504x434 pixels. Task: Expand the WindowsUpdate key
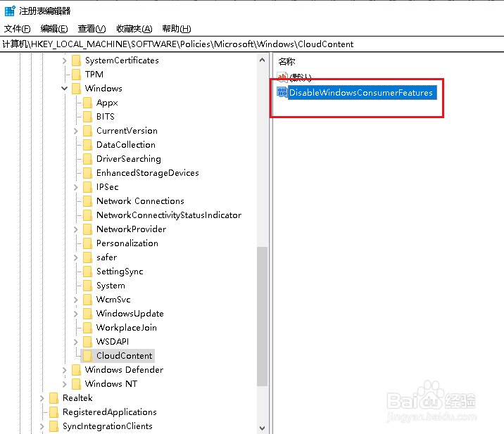75,314
